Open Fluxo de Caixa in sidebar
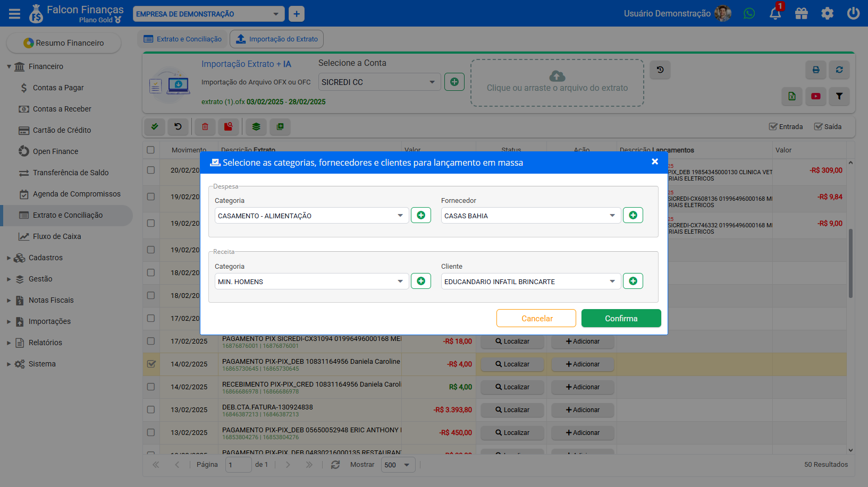This screenshot has height=487, width=868. (x=57, y=236)
